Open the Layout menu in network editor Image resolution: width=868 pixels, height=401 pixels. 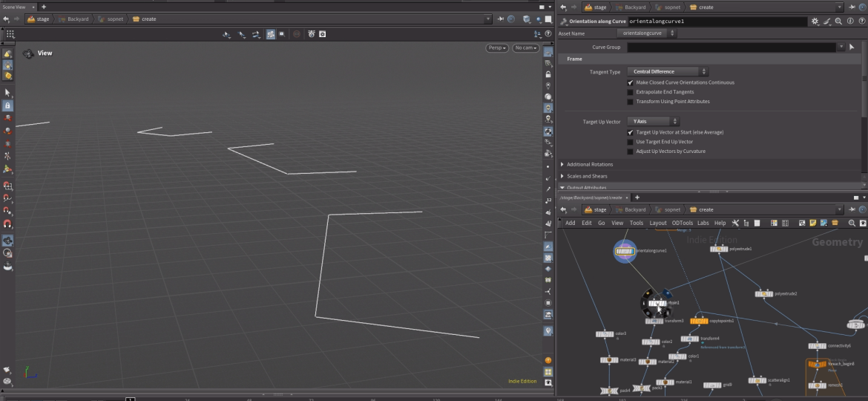pos(658,223)
